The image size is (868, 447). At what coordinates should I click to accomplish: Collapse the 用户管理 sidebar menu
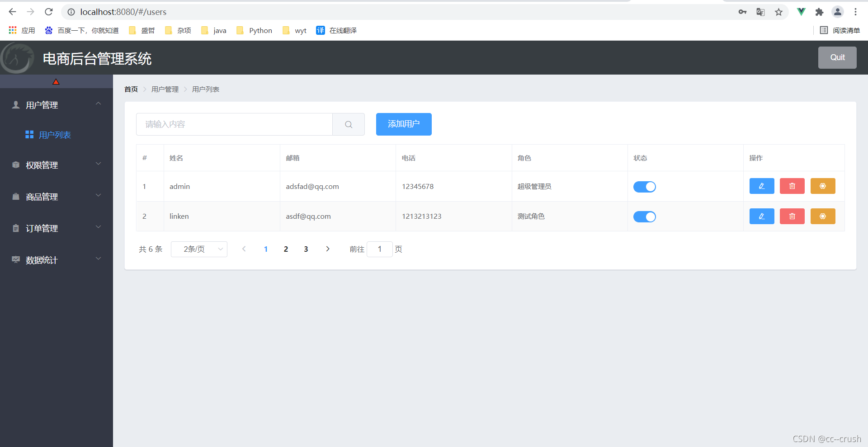coord(57,105)
